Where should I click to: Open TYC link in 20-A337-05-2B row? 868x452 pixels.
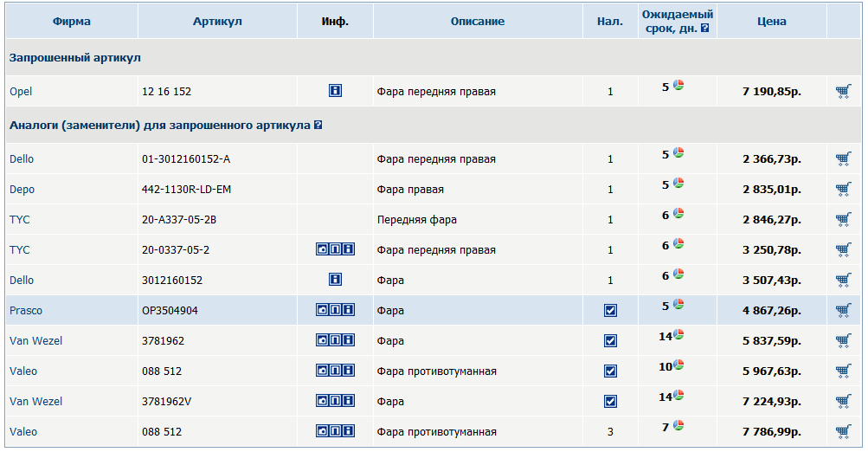pos(19,219)
